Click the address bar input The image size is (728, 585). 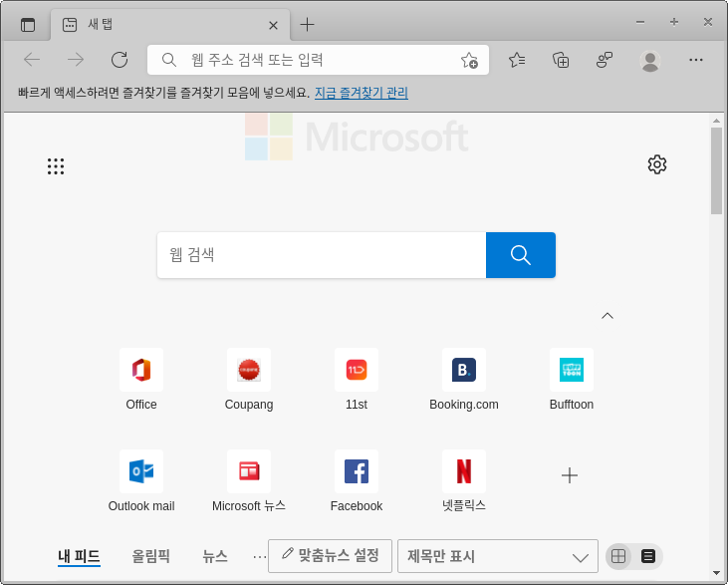click(x=318, y=60)
